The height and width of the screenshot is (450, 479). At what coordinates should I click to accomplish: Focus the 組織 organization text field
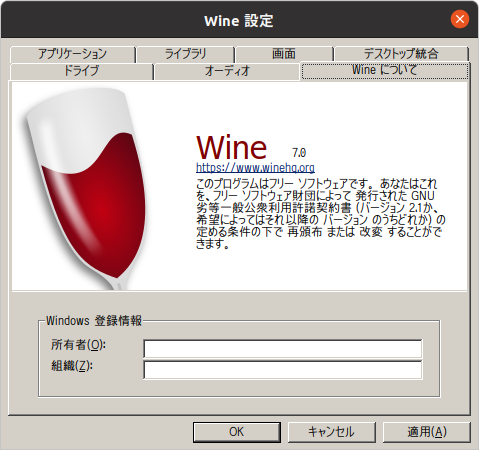(x=283, y=370)
